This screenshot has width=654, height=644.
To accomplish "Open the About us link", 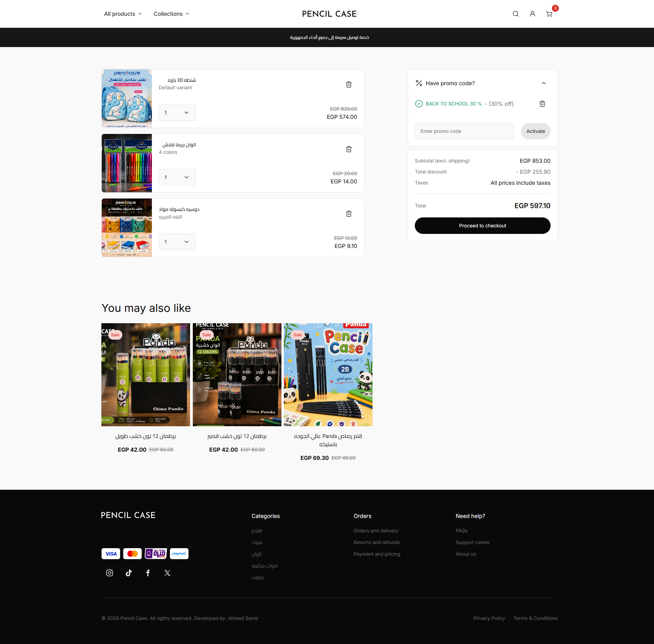I will [466, 554].
